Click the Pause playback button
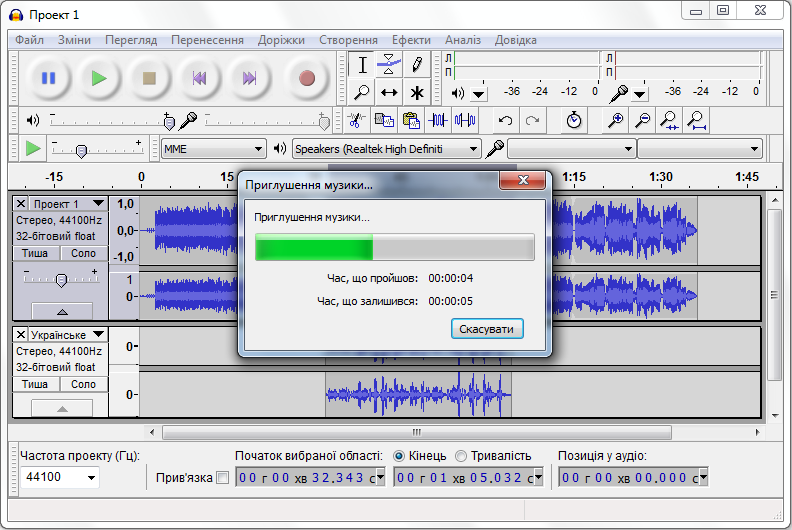792x530 pixels. [x=48, y=78]
